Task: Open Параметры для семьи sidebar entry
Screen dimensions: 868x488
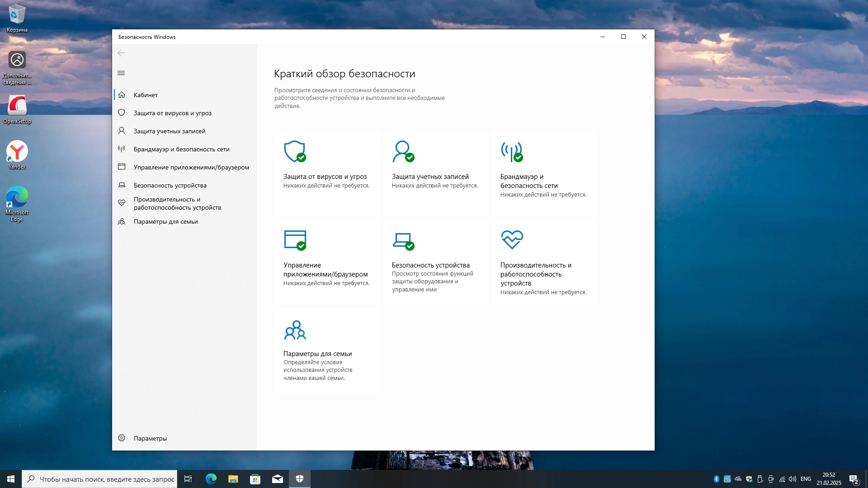Action: pyautogui.click(x=165, y=221)
